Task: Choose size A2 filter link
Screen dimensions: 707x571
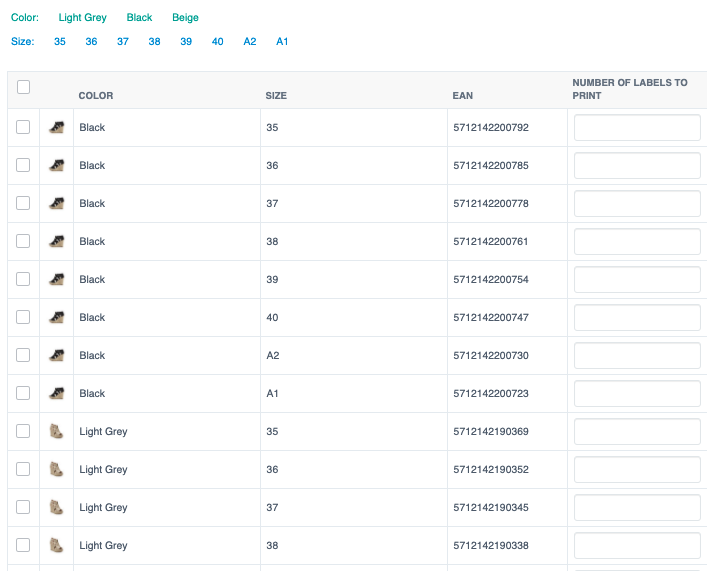Action: coord(250,41)
